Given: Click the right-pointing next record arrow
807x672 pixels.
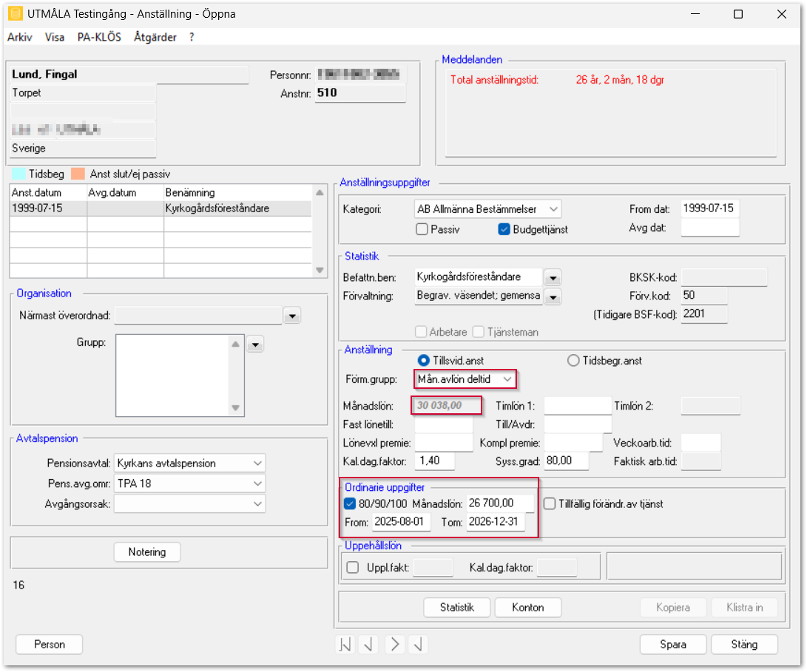Looking at the screenshot, I should click(394, 644).
